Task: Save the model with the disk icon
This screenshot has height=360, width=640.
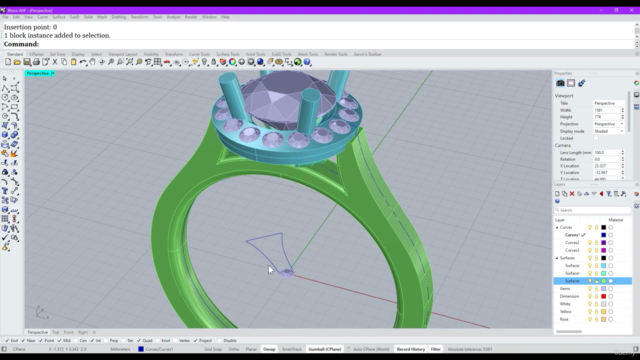Action: click(27, 62)
